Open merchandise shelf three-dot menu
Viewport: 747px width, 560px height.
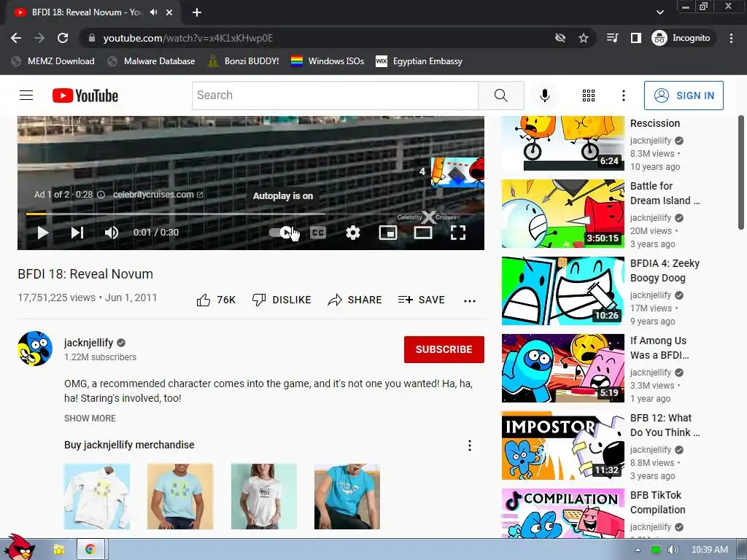tap(469, 446)
